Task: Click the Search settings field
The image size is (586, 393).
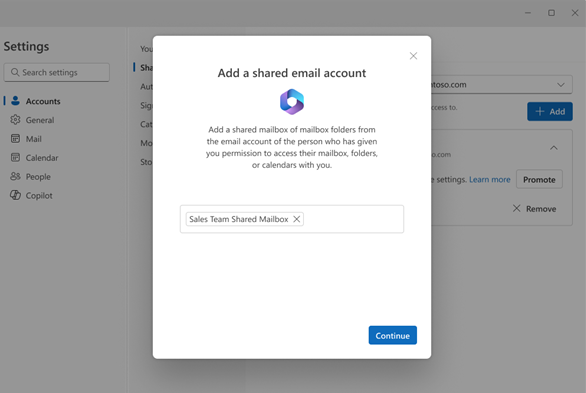Action: 56,72
